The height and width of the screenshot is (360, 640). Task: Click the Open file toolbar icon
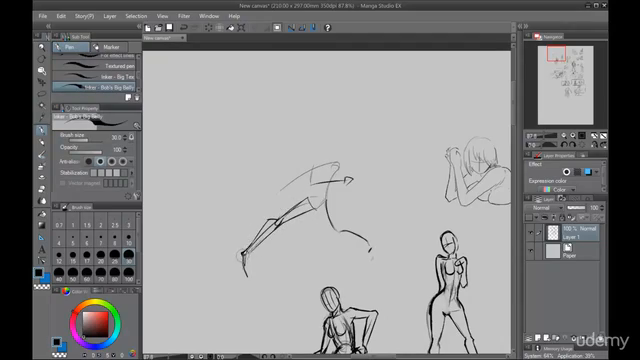click(158, 28)
